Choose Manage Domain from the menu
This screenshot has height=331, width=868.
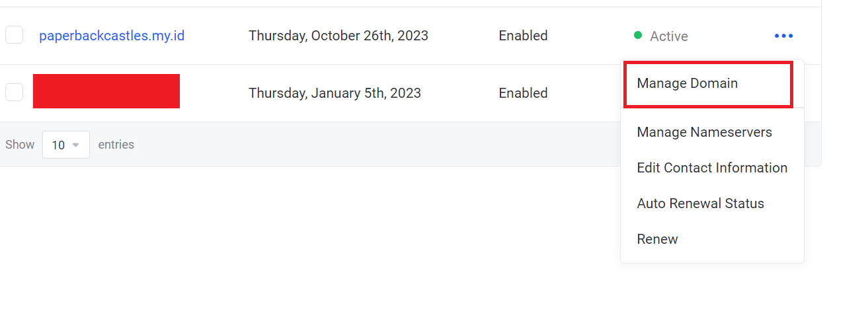click(x=687, y=83)
